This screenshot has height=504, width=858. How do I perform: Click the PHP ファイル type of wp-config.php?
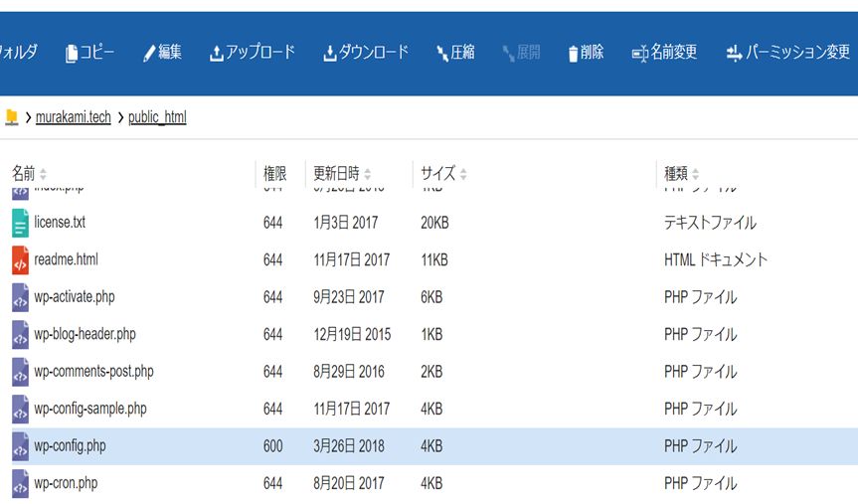(700, 446)
